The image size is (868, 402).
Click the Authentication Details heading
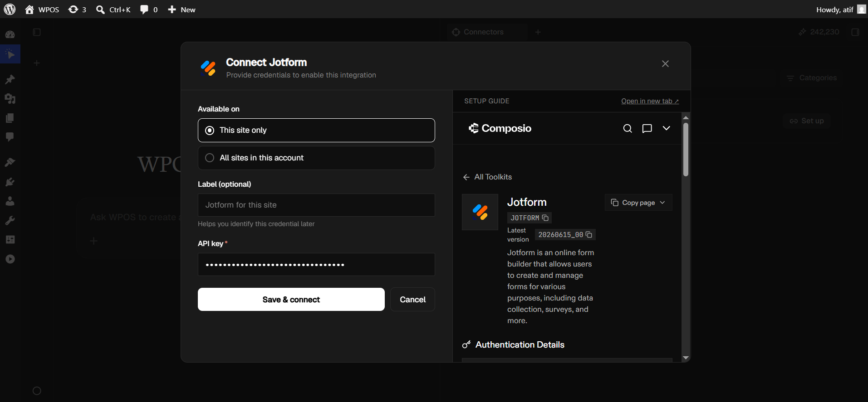520,345
